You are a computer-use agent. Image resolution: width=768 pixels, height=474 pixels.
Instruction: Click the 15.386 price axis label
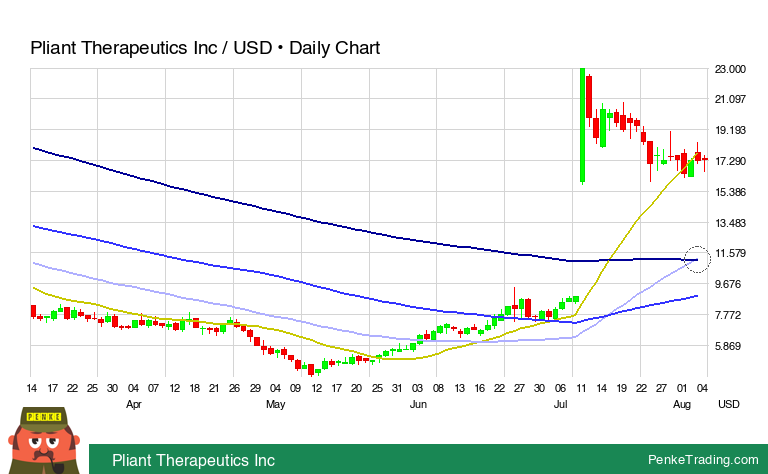pos(730,192)
